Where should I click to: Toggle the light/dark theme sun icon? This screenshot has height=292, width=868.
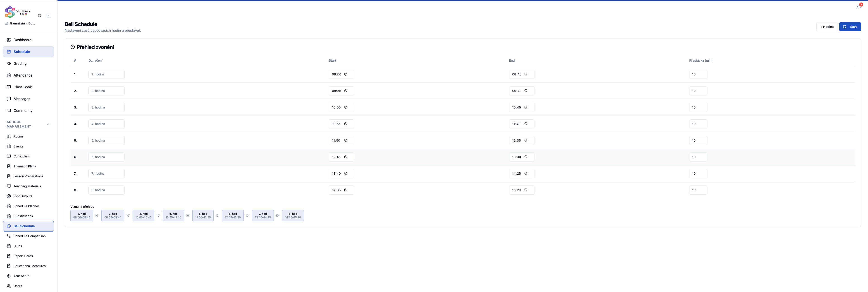pyautogui.click(x=39, y=15)
